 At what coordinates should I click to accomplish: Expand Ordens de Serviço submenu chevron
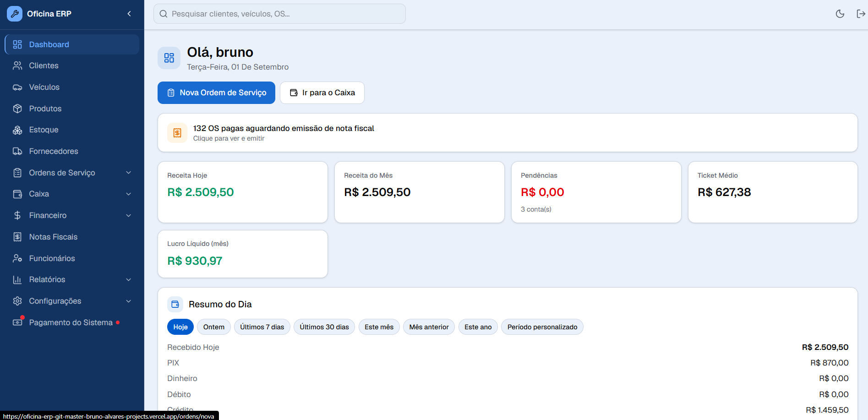click(x=129, y=173)
